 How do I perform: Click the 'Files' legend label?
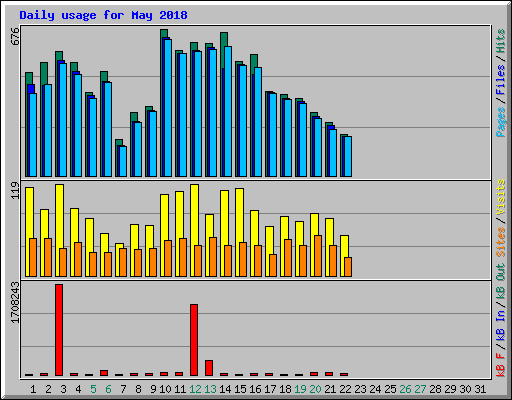501,80
